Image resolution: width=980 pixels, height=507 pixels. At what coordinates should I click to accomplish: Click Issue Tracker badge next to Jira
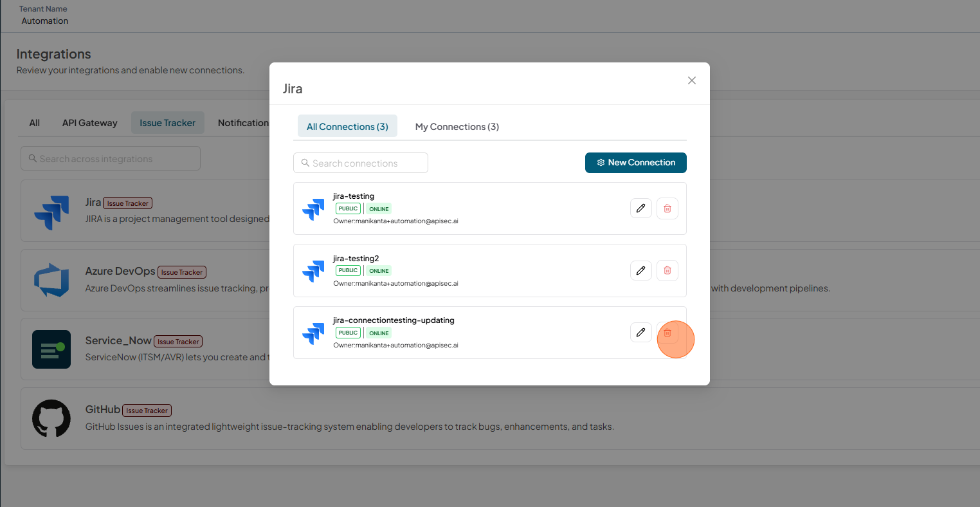point(128,203)
